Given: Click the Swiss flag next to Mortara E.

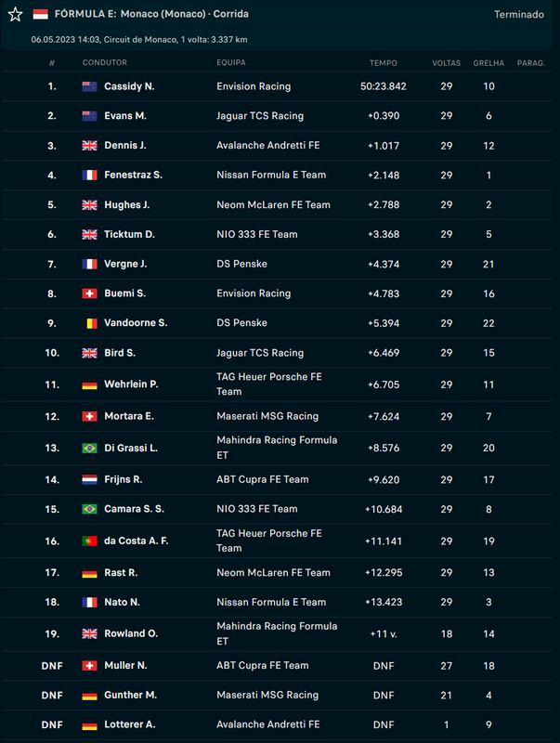Looking at the screenshot, I should click(x=89, y=416).
